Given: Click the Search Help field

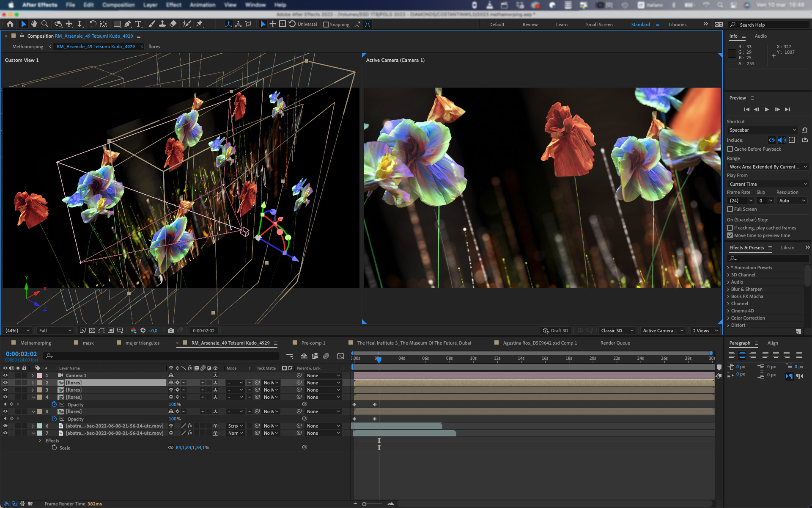Looking at the screenshot, I should point(770,25).
